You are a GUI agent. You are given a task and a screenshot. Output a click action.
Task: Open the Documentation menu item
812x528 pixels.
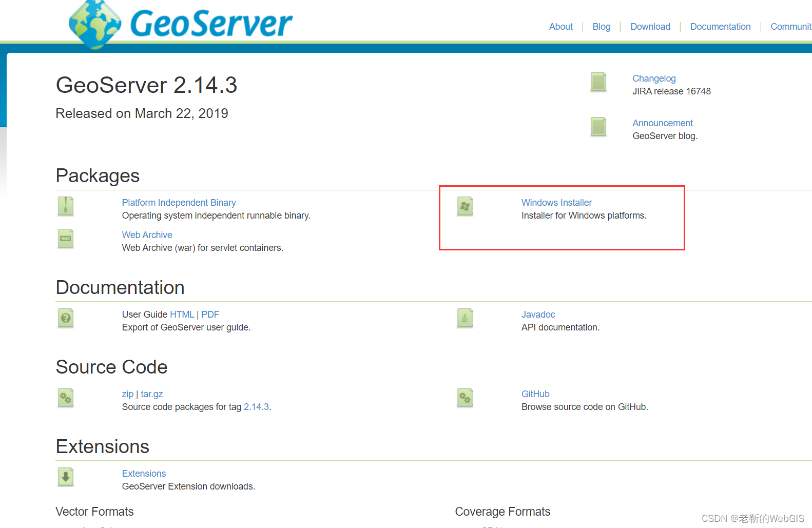click(x=720, y=27)
